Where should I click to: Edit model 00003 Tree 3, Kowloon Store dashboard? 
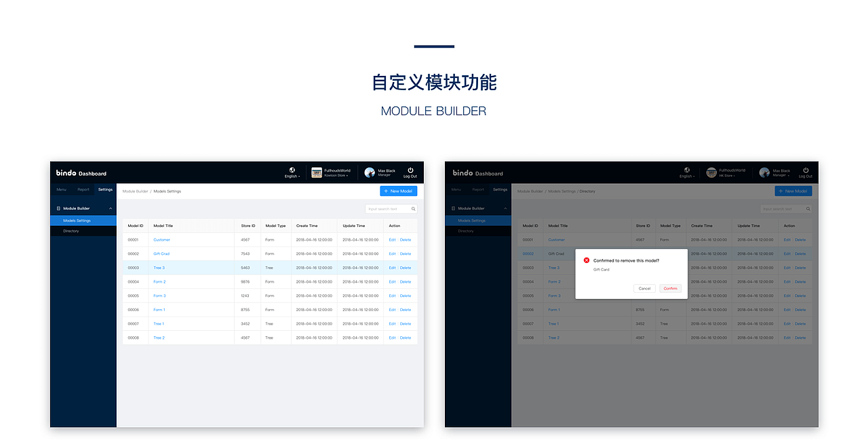tap(392, 268)
